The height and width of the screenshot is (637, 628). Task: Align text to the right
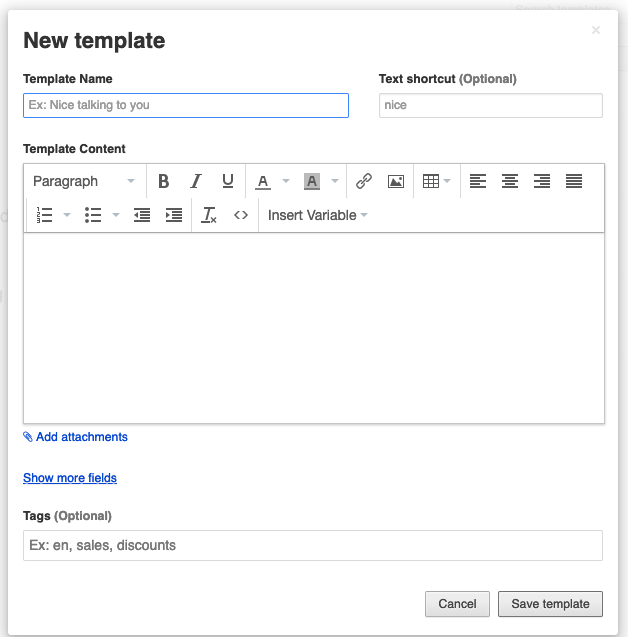click(542, 181)
